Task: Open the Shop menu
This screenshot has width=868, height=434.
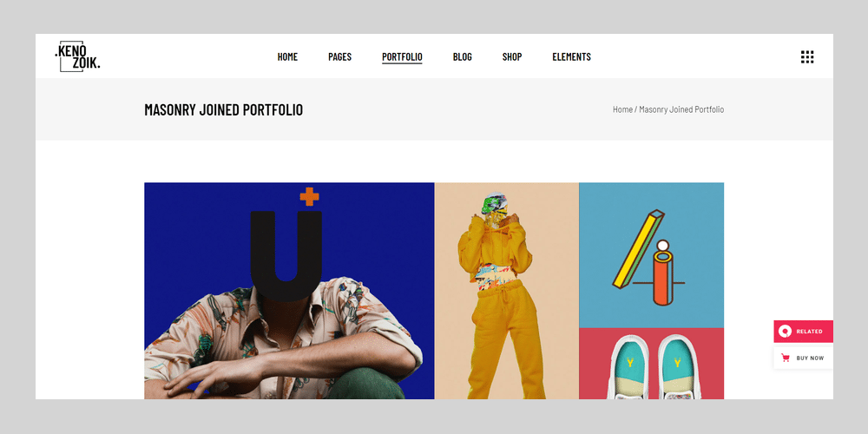Action: [x=512, y=56]
